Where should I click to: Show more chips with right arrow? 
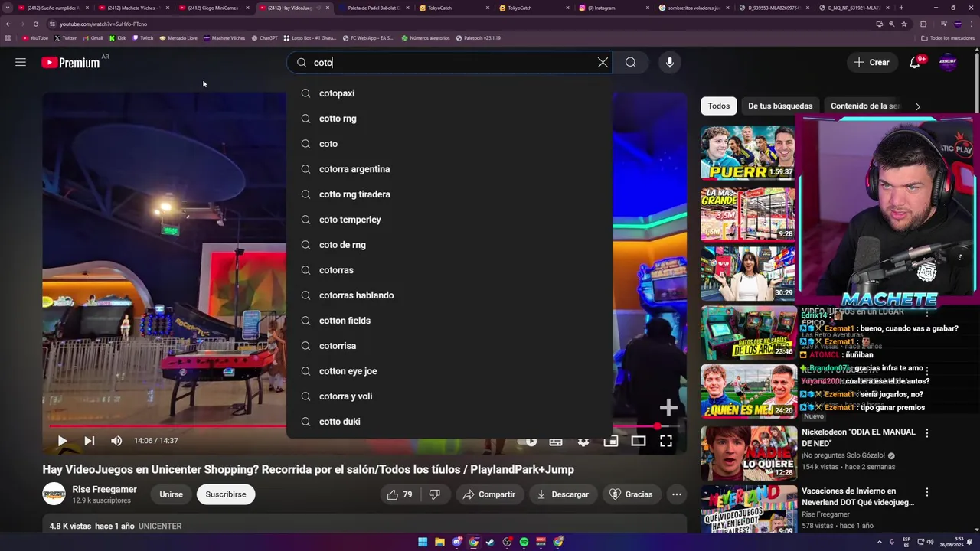917,106
